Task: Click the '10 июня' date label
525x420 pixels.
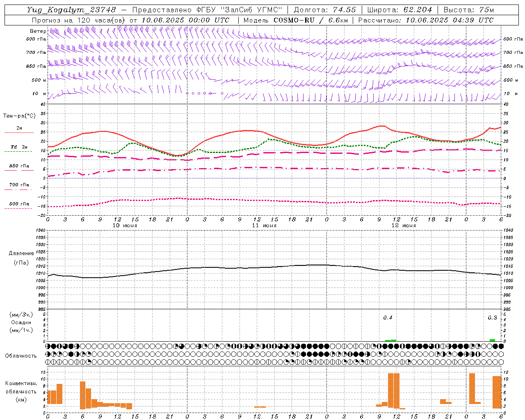Action: (125, 226)
